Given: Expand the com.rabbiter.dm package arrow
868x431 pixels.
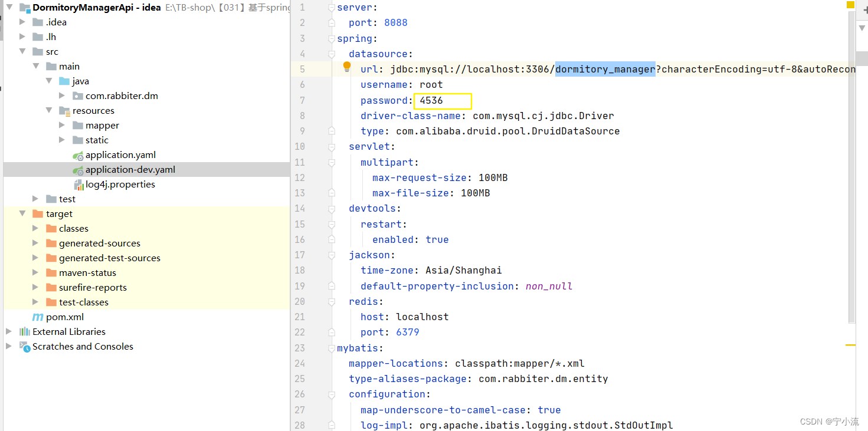Looking at the screenshot, I should [63, 96].
